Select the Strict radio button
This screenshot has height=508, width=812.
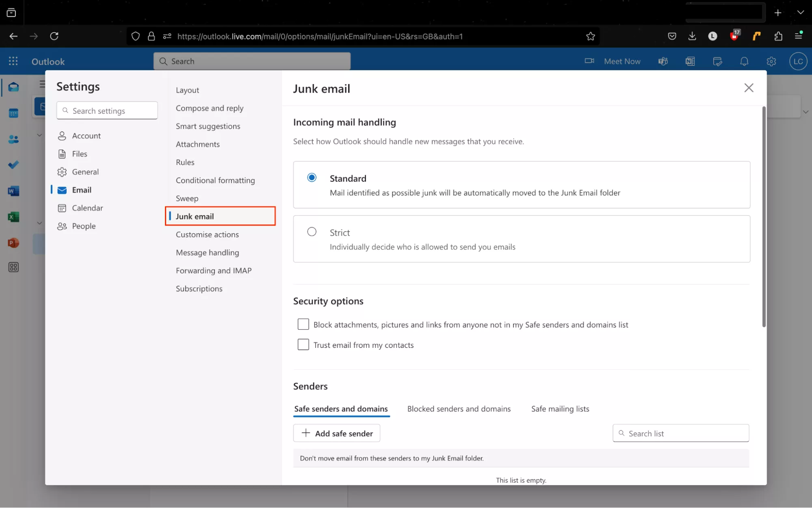click(x=312, y=232)
